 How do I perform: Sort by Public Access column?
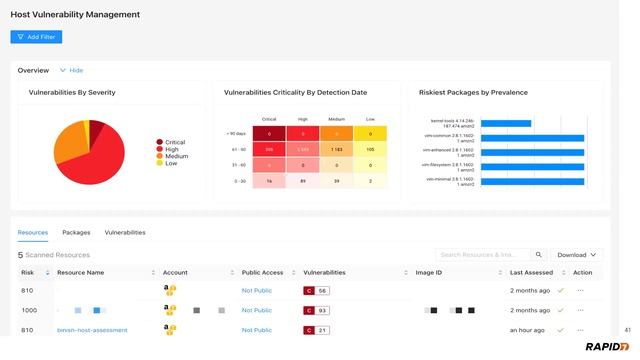click(293, 273)
